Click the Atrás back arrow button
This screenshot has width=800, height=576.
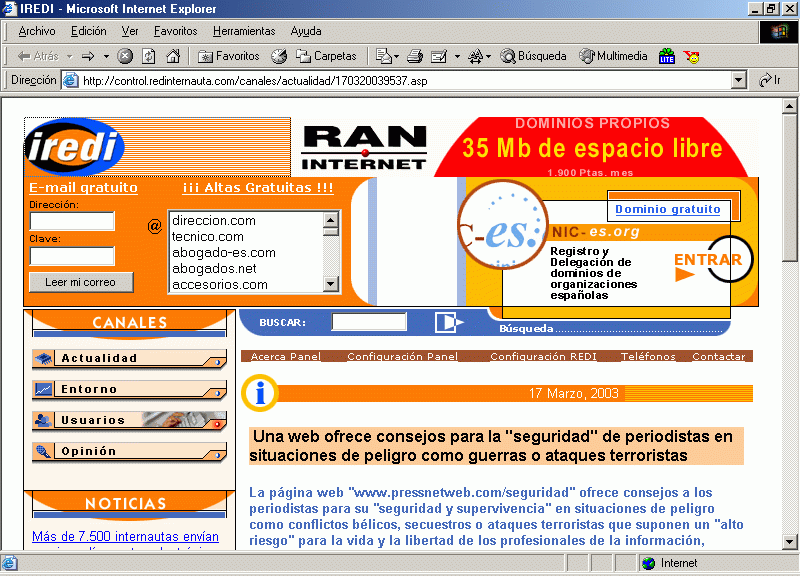(x=38, y=56)
